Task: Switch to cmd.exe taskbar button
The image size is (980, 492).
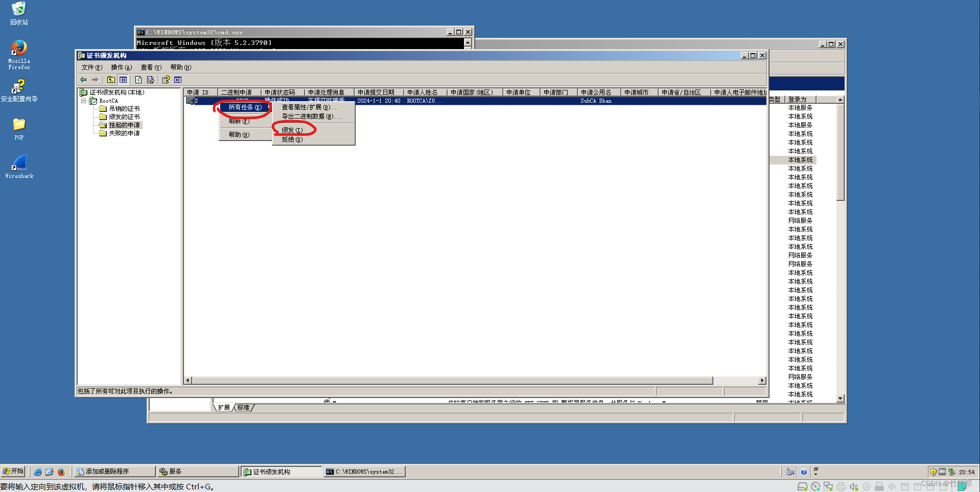Action: click(x=364, y=472)
